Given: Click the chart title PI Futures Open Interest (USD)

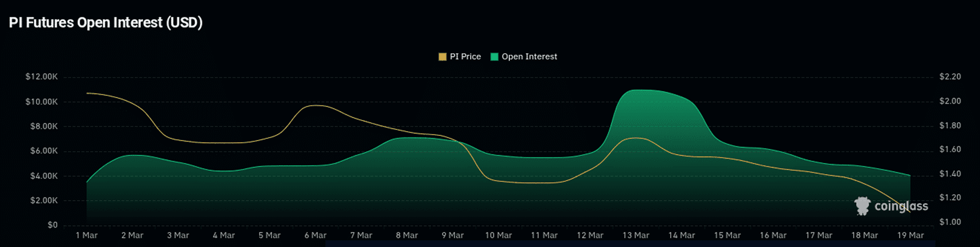Looking at the screenshot, I should tap(106, 22).
